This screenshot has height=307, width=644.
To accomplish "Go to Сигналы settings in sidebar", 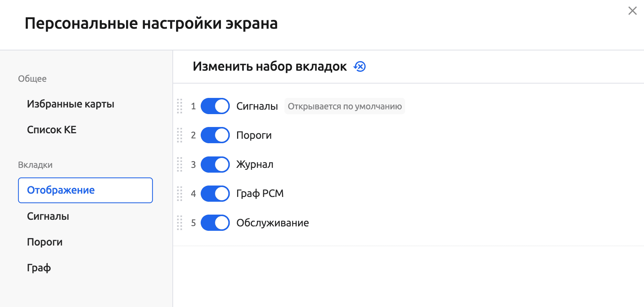I will 48,216.
